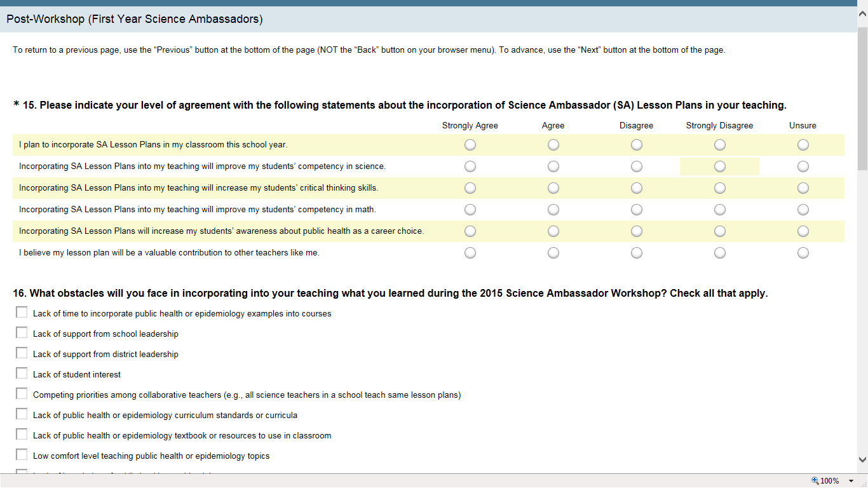Open the zoom level dropdown arrow
This screenshot has width=868, height=488.
[x=851, y=481]
